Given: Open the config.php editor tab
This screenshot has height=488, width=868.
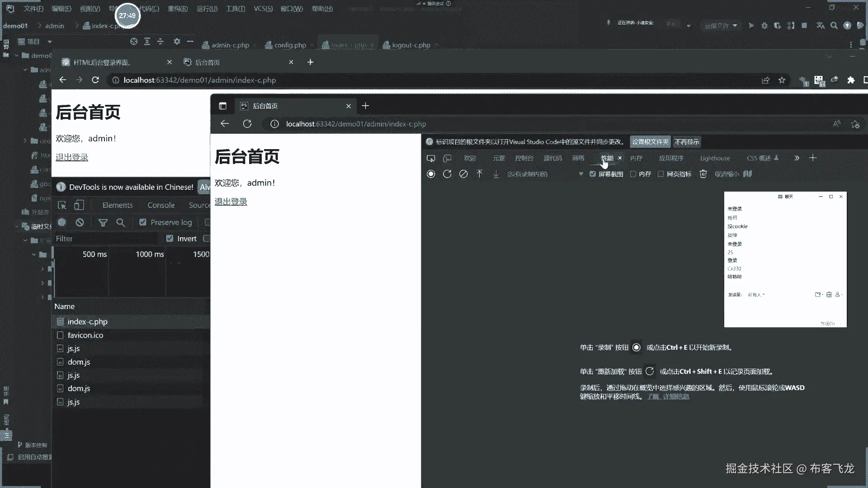Looking at the screenshot, I should coord(290,45).
